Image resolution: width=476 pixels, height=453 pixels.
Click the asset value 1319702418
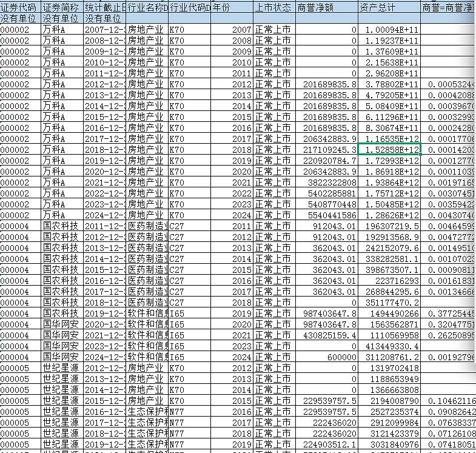(x=389, y=368)
